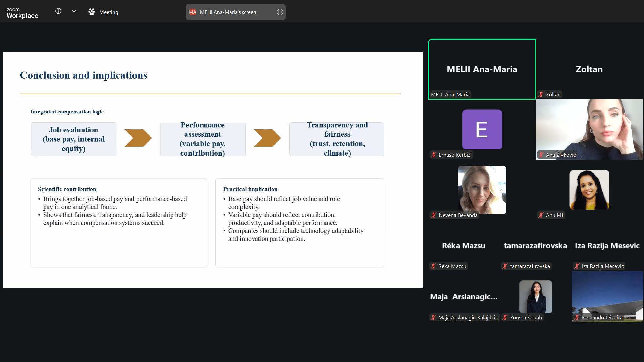
Task: Select Nevena Bevanda's profile photo
Action: tap(482, 190)
